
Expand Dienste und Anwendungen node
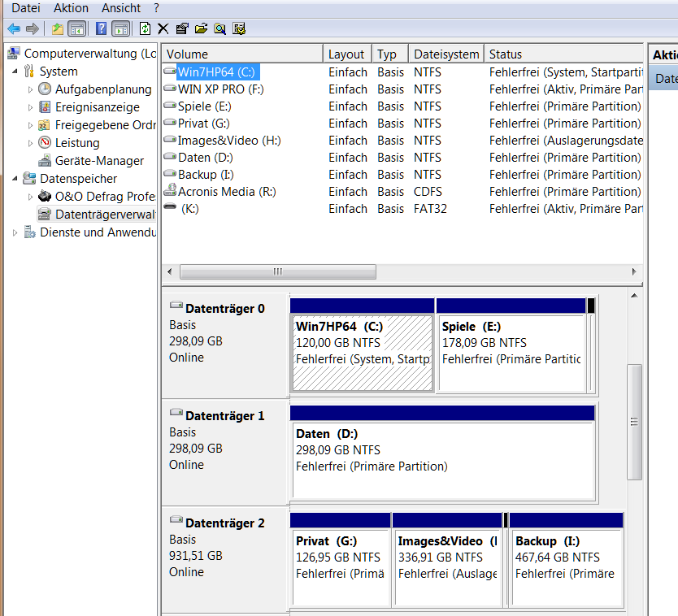pos(15,232)
